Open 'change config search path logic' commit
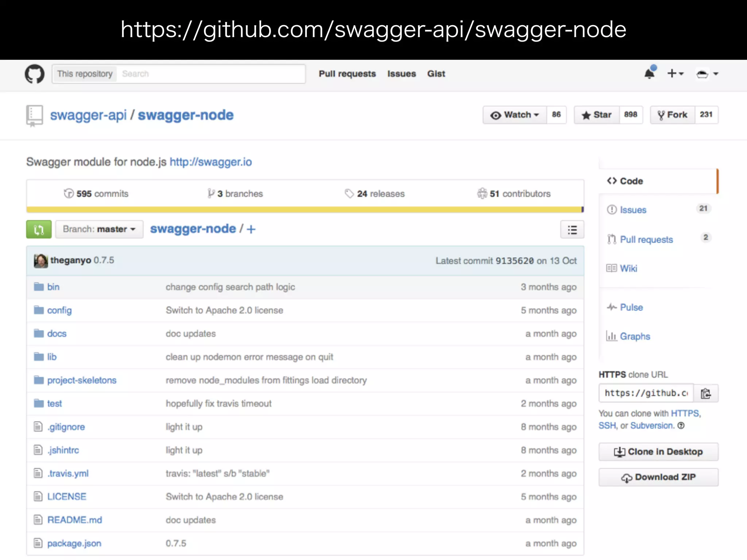This screenshot has height=560, width=747. [230, 287]
